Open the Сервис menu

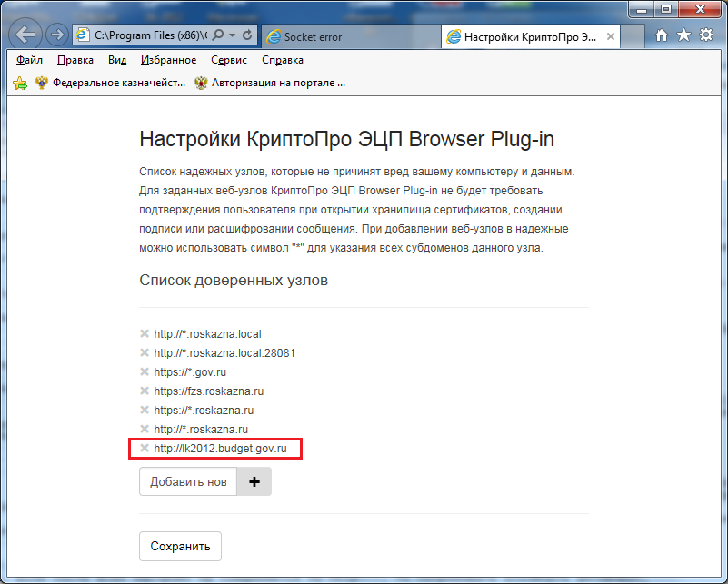(x=229, y=60)
